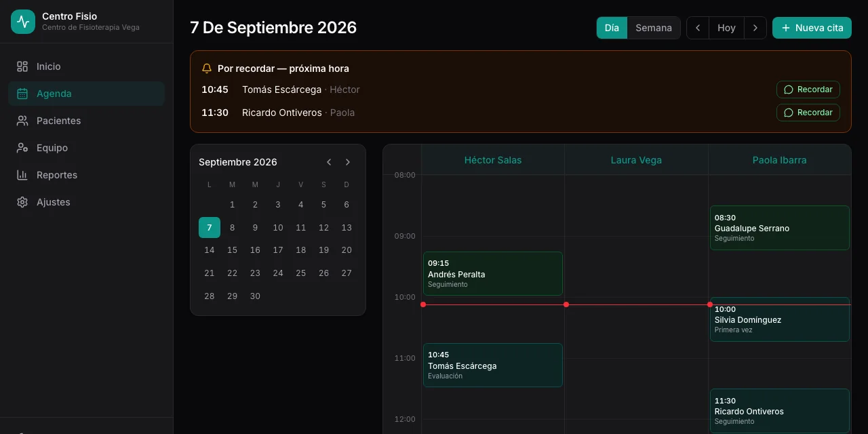The height and width of the screenshot is (434, 868).
Task: Click the 11:30 time in reminder banner
Action: pyautogui.click(x=215, y=113)
